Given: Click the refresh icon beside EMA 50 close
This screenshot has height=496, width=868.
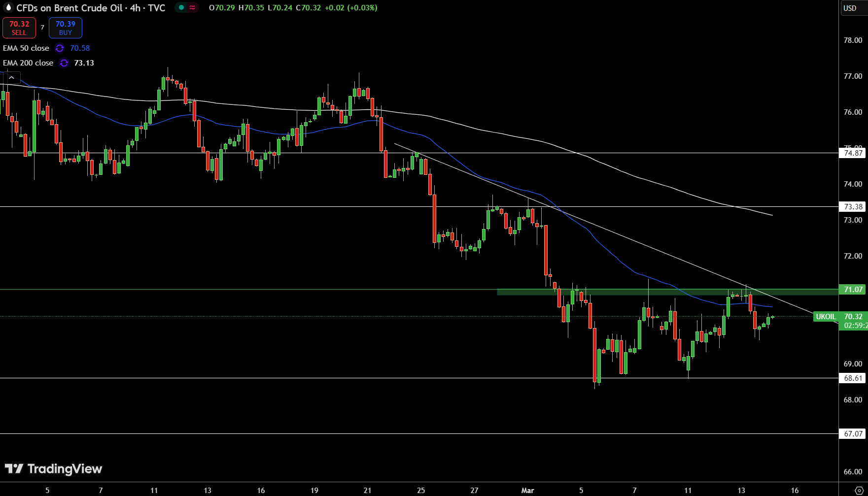Looking at the screenshot, I should point(60,48).
